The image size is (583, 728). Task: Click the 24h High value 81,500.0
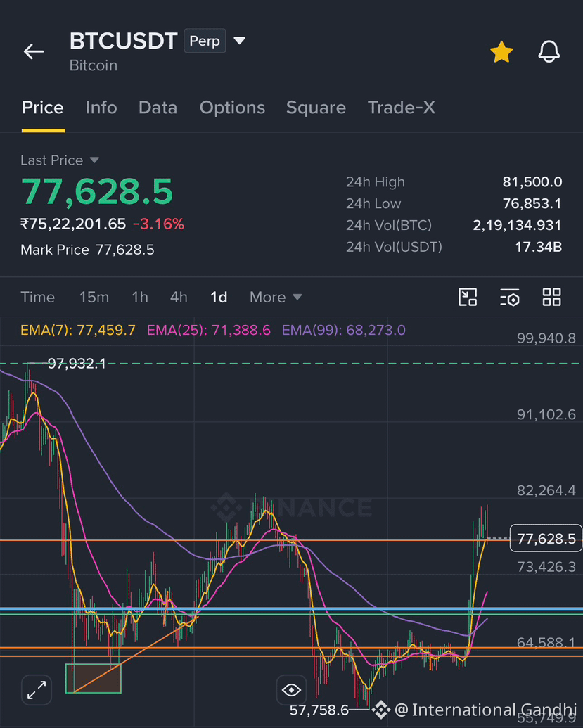pyautogui.click(x=532, y=182)
